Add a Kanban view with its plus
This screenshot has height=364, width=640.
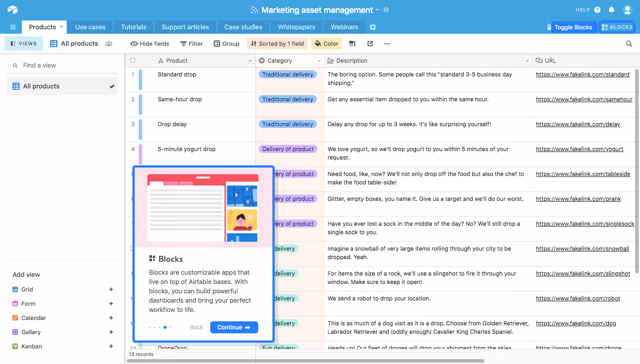pos(111,346)
